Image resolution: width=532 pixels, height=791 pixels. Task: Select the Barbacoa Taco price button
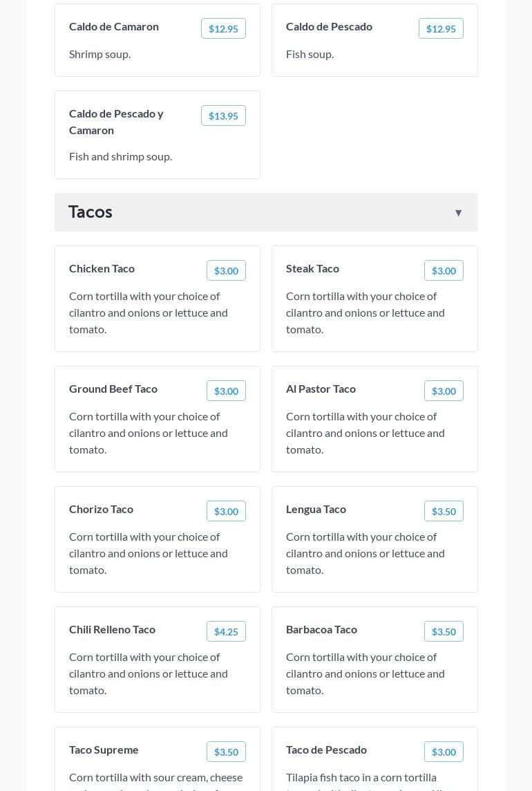(x=444, y=631)
